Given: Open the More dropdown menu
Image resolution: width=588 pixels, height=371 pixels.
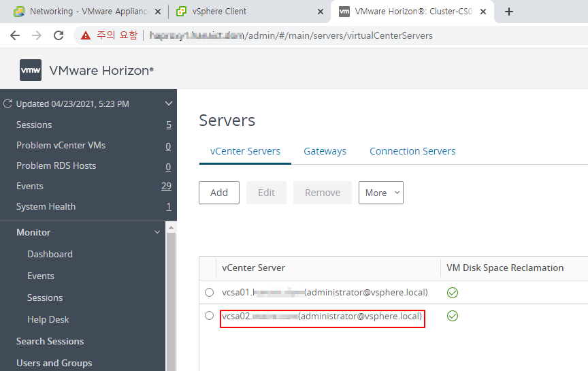Looking at the screenshot, I should pyautogui.click(x=381, y=193).
